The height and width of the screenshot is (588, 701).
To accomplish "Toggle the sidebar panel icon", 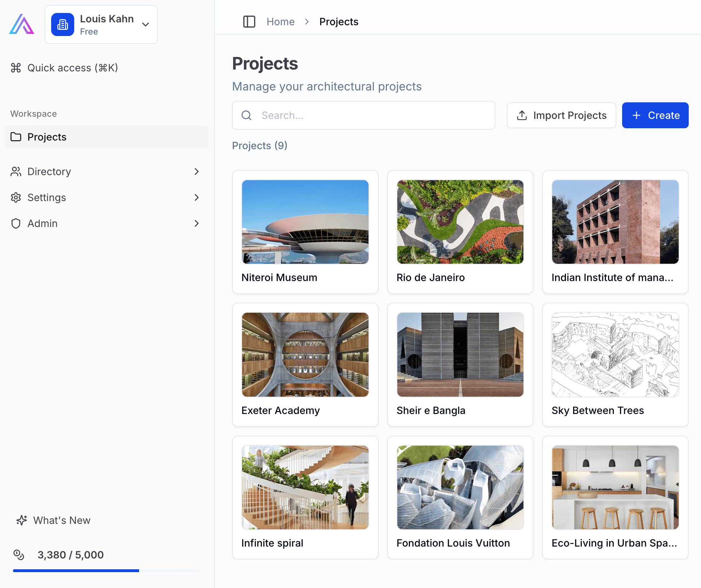I will [249, 22].
